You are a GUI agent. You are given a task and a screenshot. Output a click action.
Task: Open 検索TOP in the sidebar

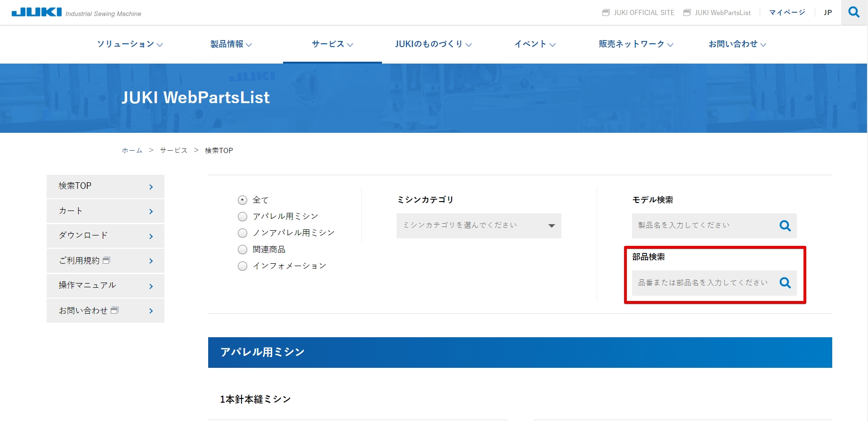coord(105,187)
